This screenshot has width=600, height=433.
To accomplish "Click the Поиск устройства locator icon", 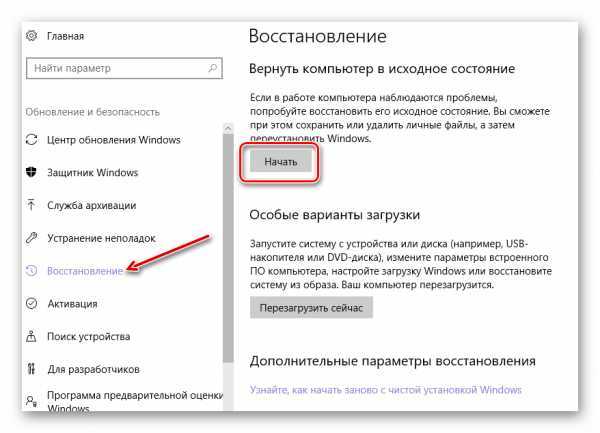I will 31,336.
